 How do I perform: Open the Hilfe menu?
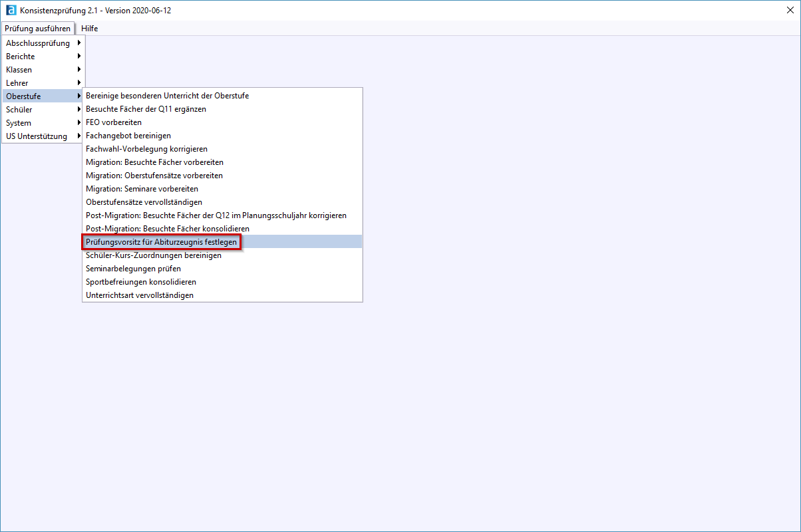coord(90,29)
